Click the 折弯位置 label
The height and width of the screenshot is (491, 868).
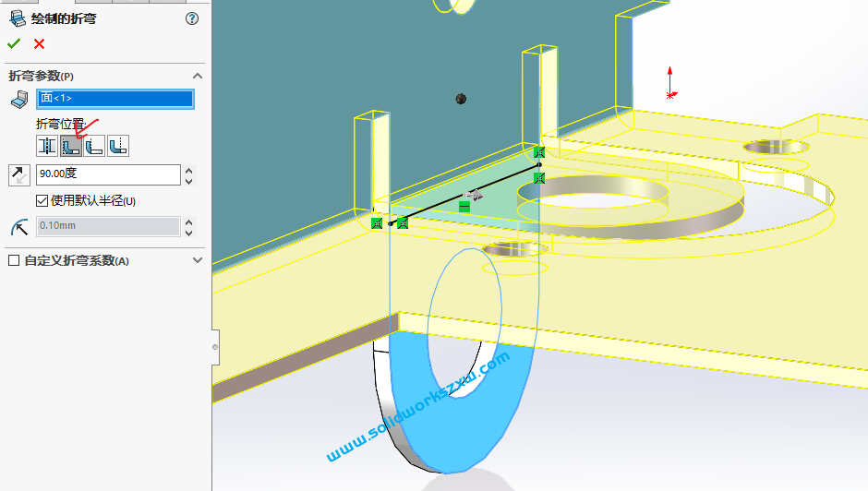point(61,124)
